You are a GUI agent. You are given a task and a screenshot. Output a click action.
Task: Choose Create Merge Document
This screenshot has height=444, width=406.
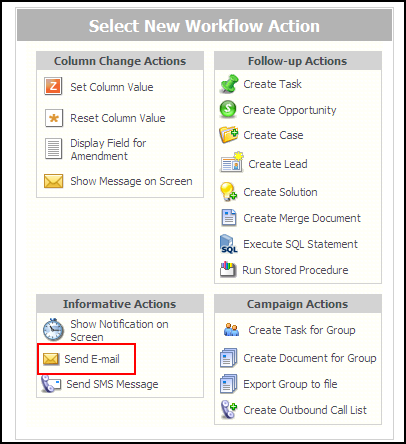point(302,218)
